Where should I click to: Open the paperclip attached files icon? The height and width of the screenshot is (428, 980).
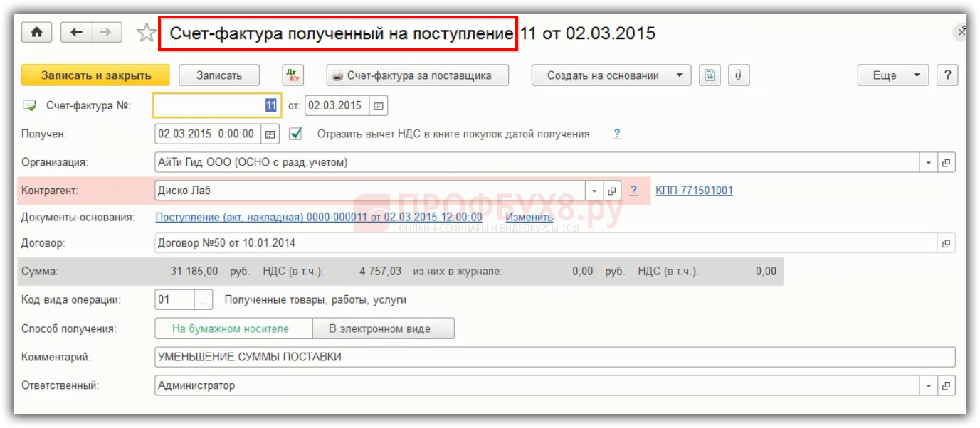point(738,75)
